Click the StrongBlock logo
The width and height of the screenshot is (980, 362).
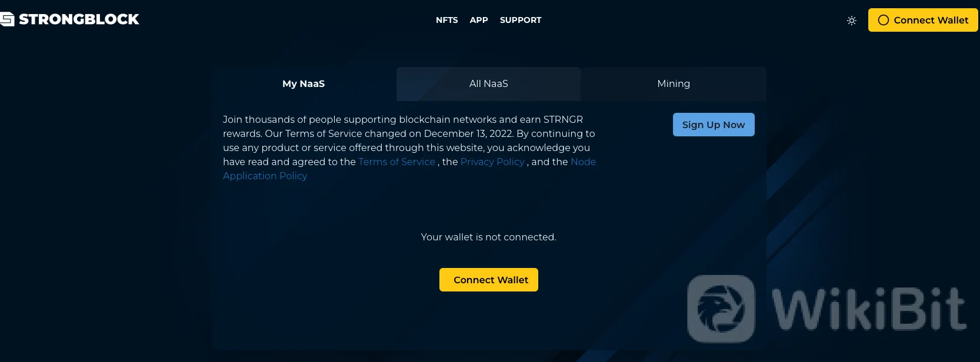(x=69, y=19)
